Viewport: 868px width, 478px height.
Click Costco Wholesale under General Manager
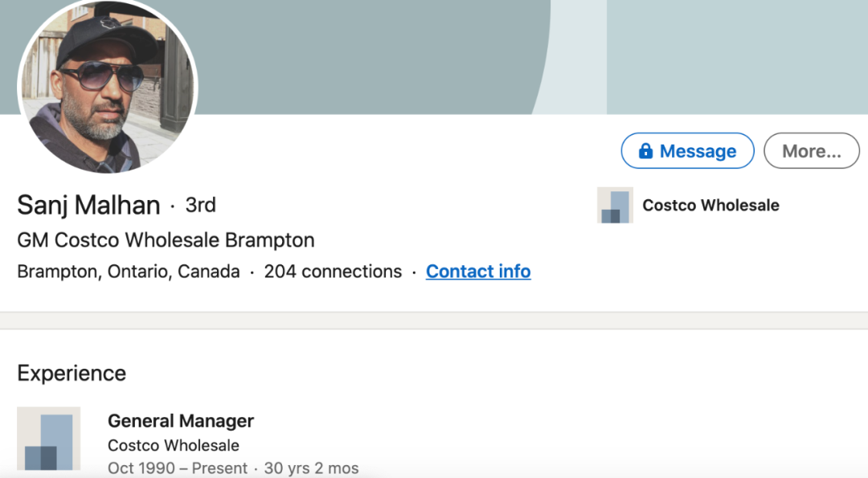click(x=174, y=445)
